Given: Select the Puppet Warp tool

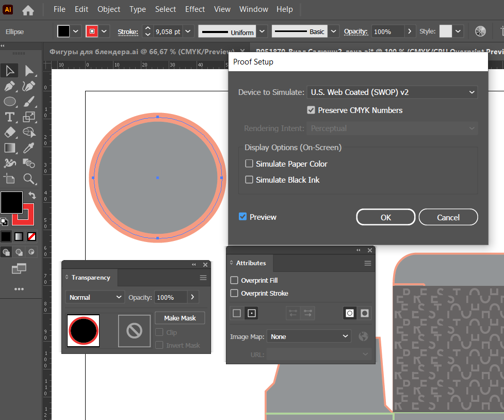Looking at the screenshot, I should click(x=10, y=164).
